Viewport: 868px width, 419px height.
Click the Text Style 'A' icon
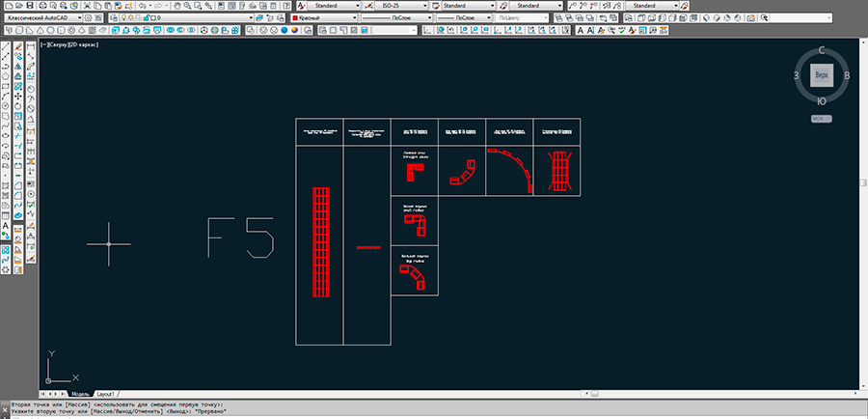(301, 5)
